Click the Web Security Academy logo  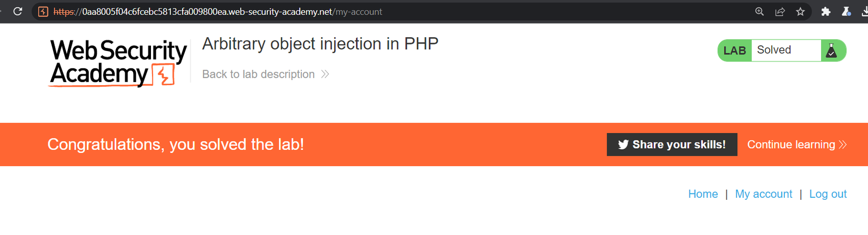click(x=118, y=63)
